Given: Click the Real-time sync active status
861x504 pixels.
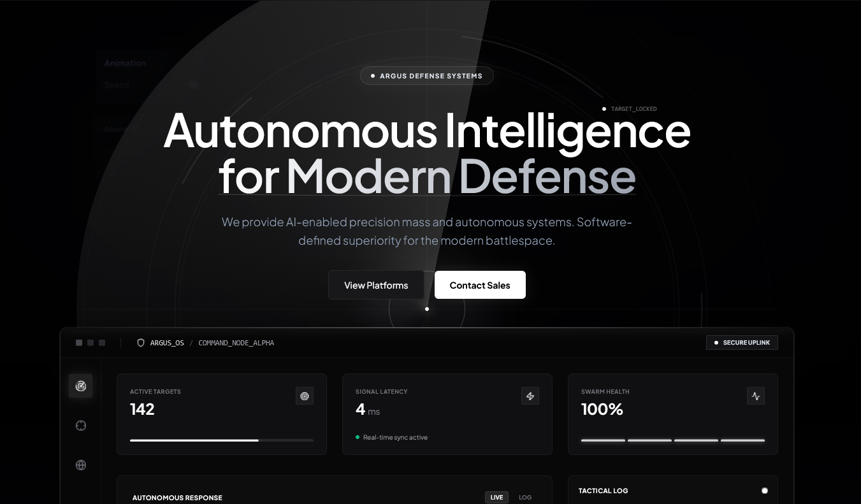Looking at the screenshot, I should (391, 438).
